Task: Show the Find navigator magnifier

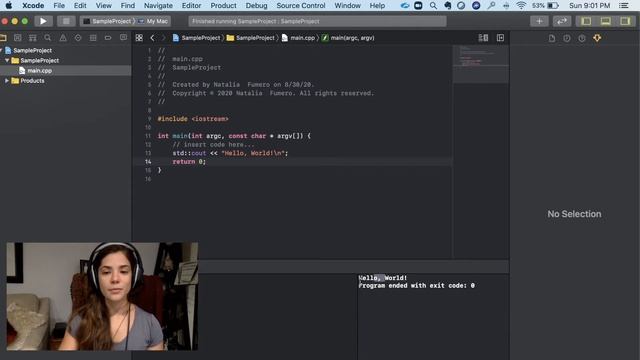Action: point(48,38)
